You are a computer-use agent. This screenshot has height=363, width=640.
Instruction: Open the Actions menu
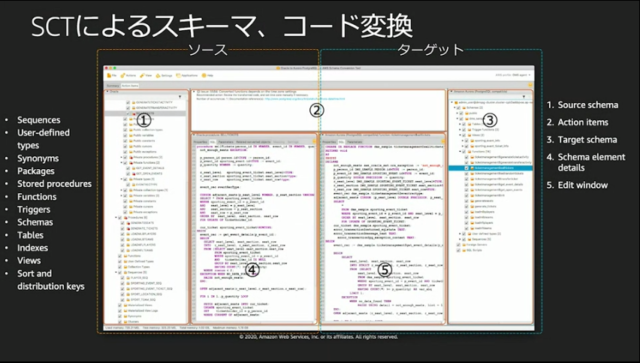click(x=128, y=76)
